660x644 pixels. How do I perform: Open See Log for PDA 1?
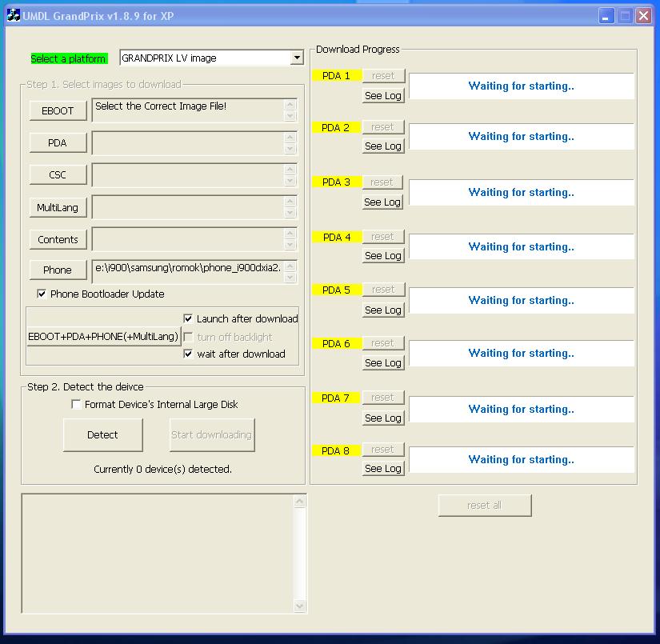(x=383, y=95)
